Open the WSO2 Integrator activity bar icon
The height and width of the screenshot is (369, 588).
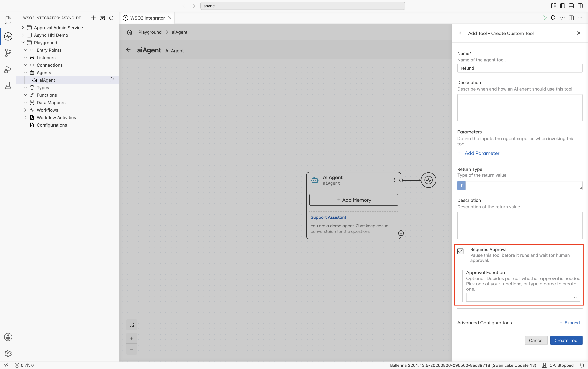click(x=8, y=36)
